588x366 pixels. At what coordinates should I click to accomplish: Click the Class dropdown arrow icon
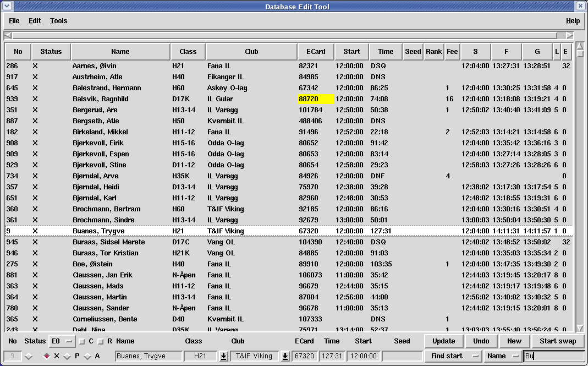(x=223, y=356)
